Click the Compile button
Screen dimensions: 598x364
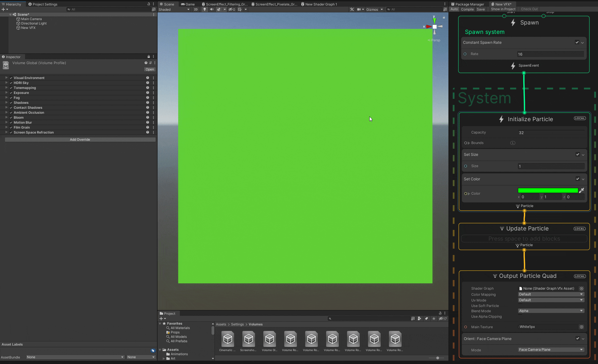tap(467, 9)
